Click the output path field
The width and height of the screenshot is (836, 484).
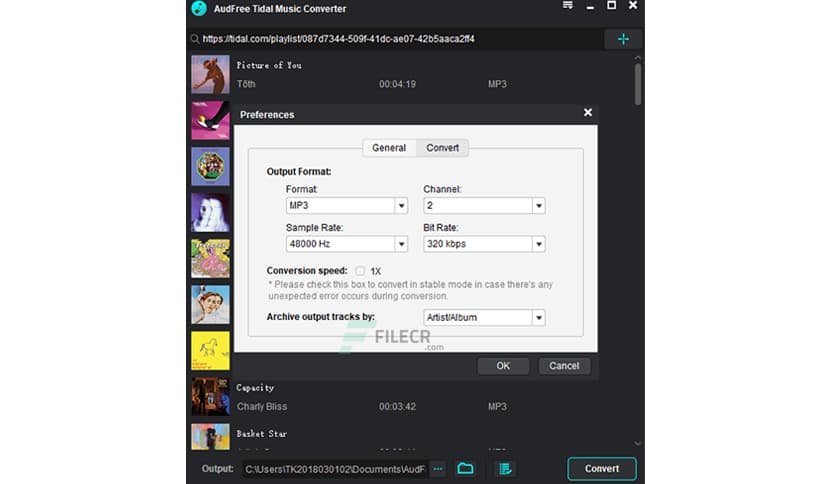pos(335,469)
